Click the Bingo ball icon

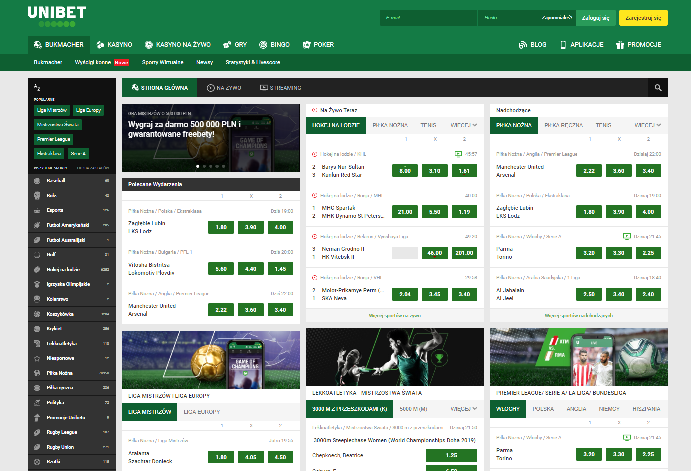point(263,45)
